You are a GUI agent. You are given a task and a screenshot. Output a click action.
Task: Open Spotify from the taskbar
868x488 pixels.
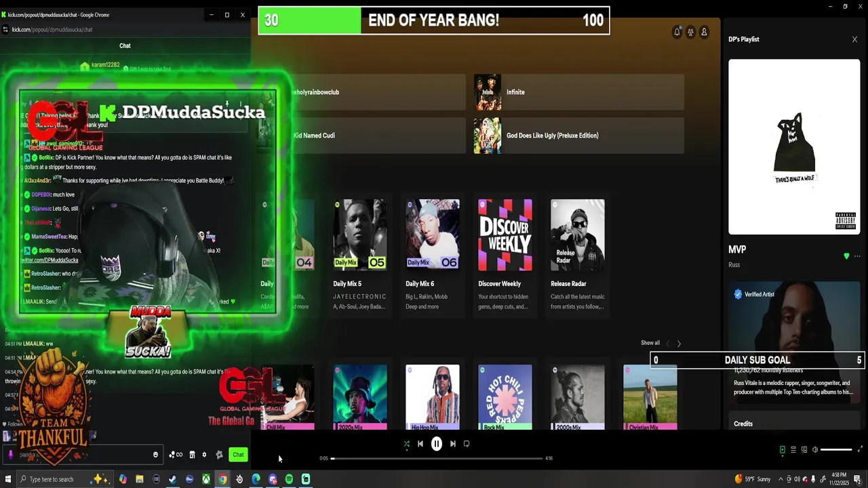(289, 479)
